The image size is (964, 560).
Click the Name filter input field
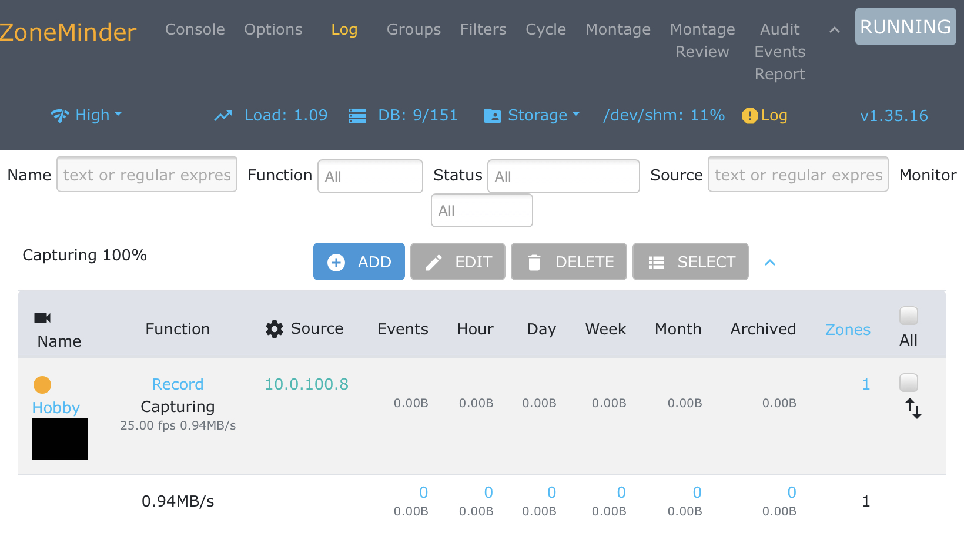(147, 174)
